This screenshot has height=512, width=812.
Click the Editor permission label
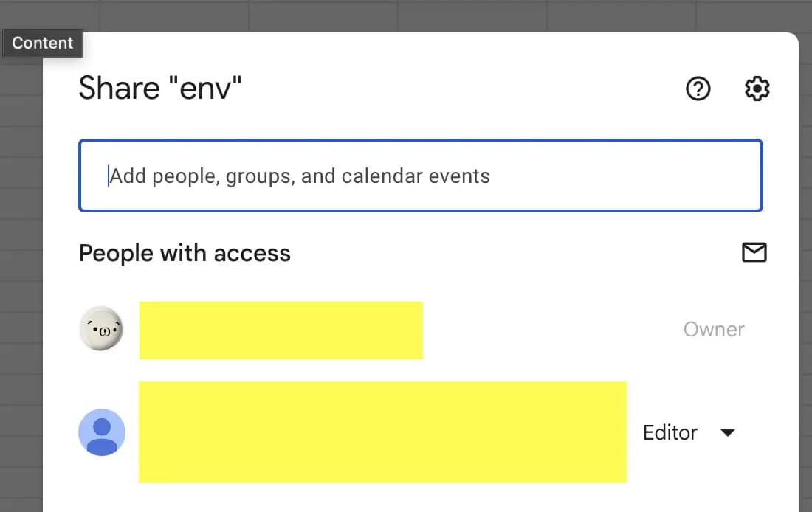click(670, 433)
